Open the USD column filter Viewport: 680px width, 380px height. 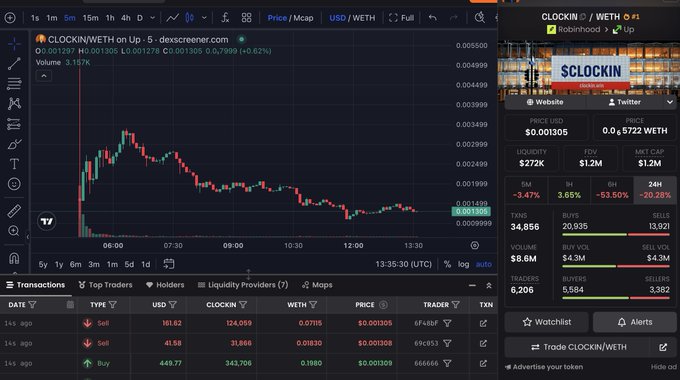click(x=173, y=305)
